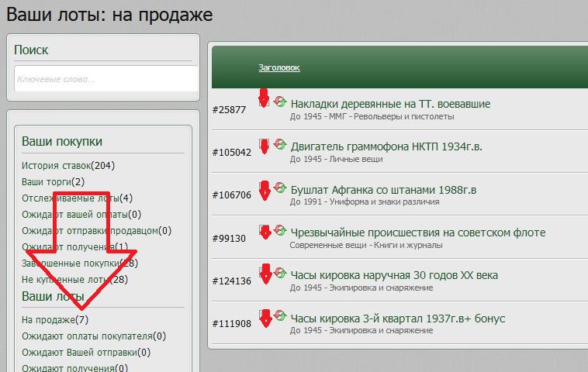Open Отслеживаемые лоты(4) link
This screenshot has height=372, width=588.
click(77, 198)
